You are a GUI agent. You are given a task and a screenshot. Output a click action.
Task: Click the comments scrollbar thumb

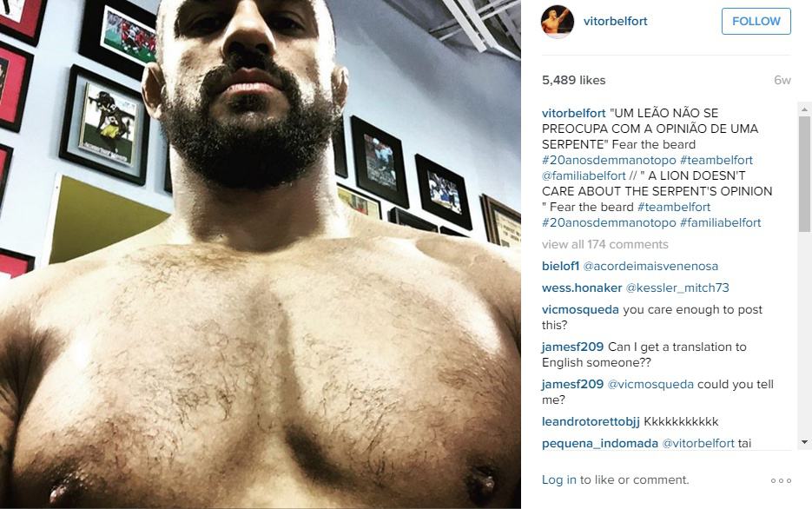804,174
